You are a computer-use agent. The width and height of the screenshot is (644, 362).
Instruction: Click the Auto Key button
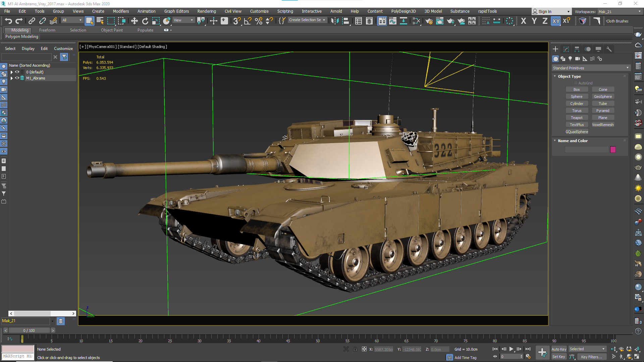click(559, 349)
